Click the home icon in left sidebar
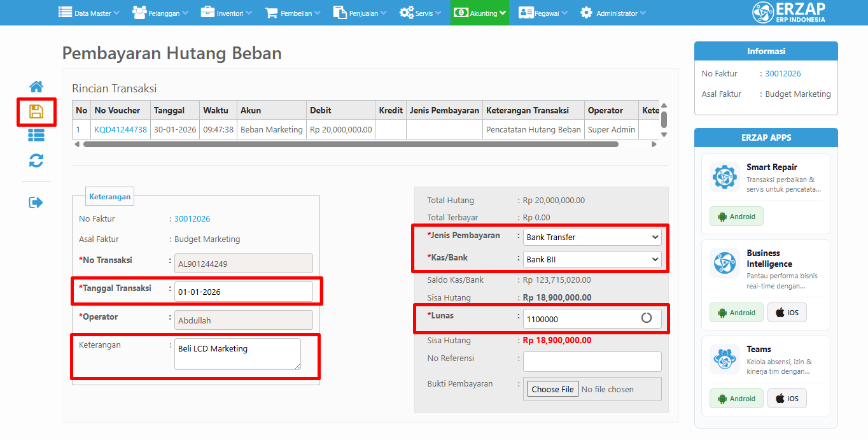This screenshot has height=440, width=868. click(x=36, y=87)
